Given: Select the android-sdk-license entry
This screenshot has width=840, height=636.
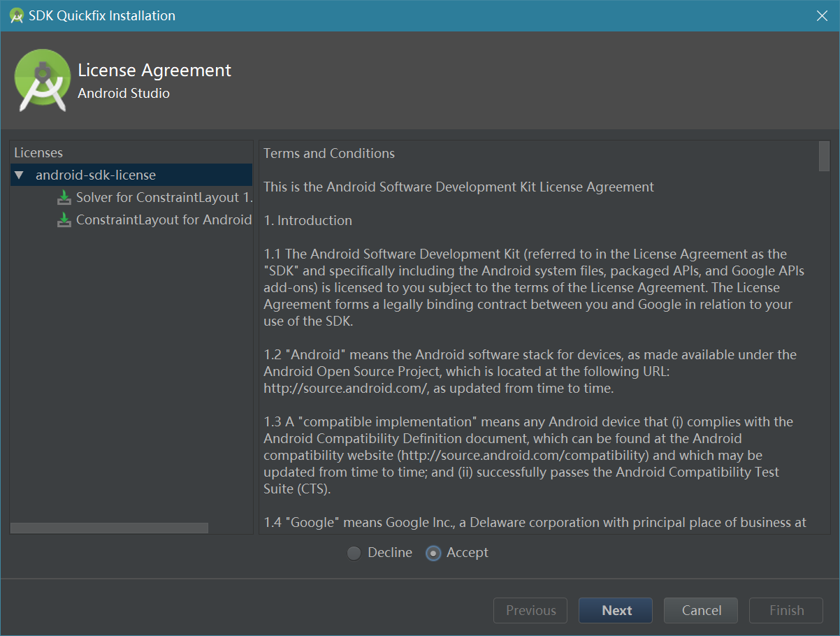Looking at the screenshot, I should tap(96, 175).
